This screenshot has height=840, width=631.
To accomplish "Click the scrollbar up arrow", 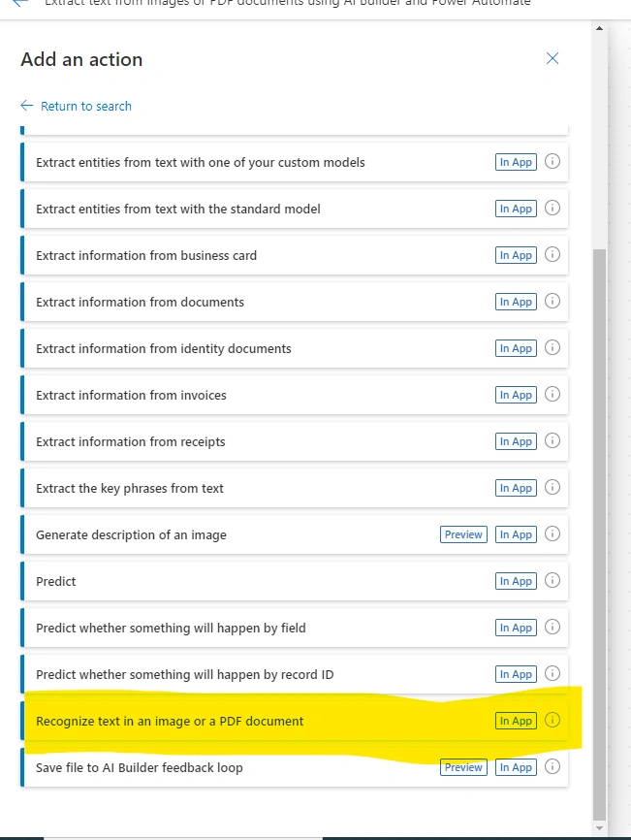I will (599, 28).
